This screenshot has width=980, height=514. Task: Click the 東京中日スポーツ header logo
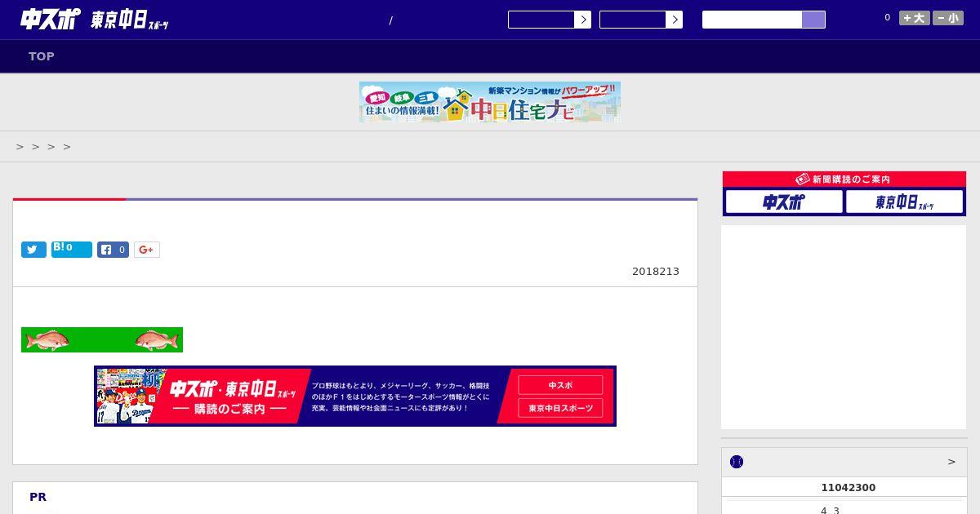(x=130, y=20)
